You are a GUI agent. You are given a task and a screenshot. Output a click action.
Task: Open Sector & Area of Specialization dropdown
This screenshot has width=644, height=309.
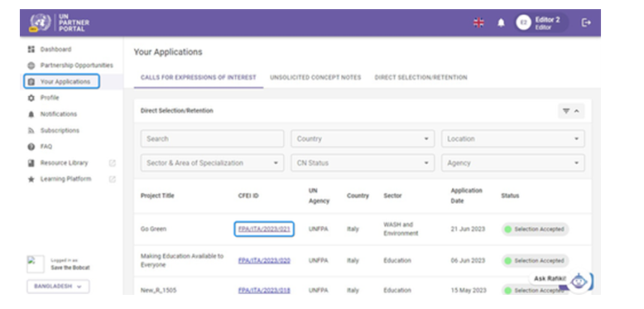(x=213, y=163)
